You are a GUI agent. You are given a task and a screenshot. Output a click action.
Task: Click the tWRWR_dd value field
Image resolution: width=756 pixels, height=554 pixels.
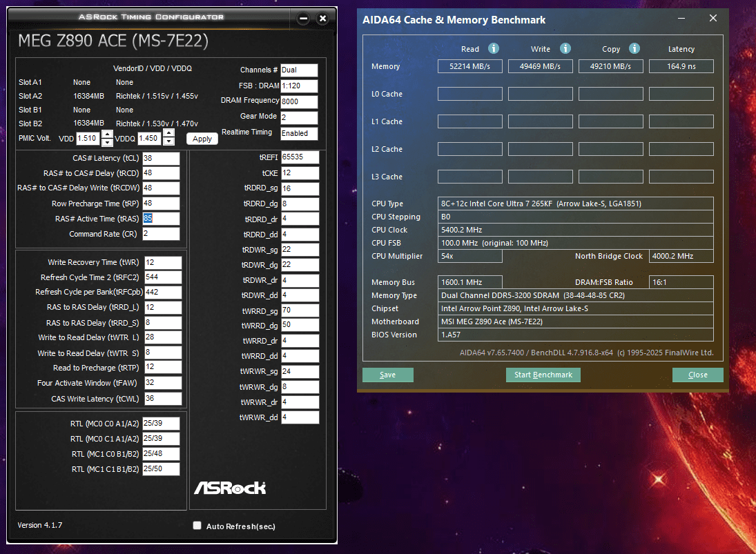pos(300,417)
